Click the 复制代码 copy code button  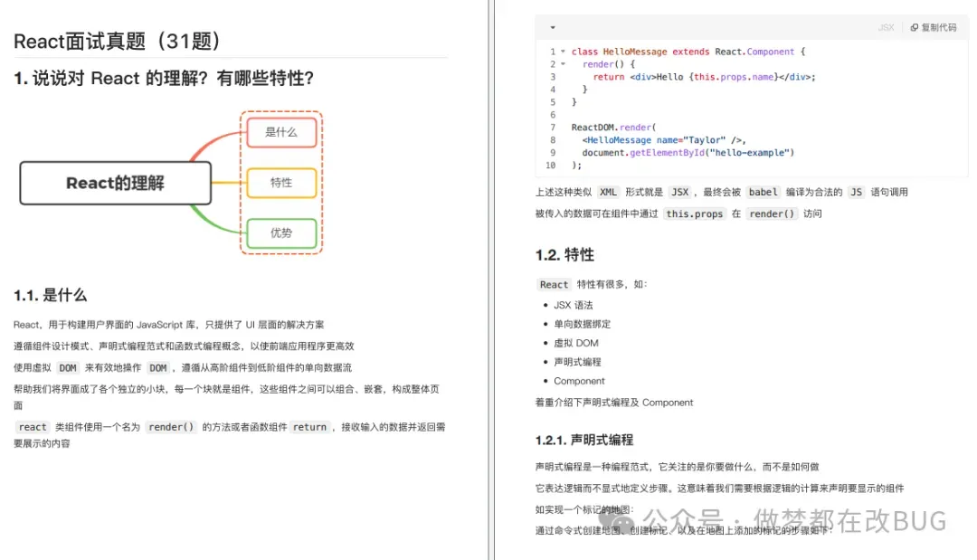pos(933,27)
